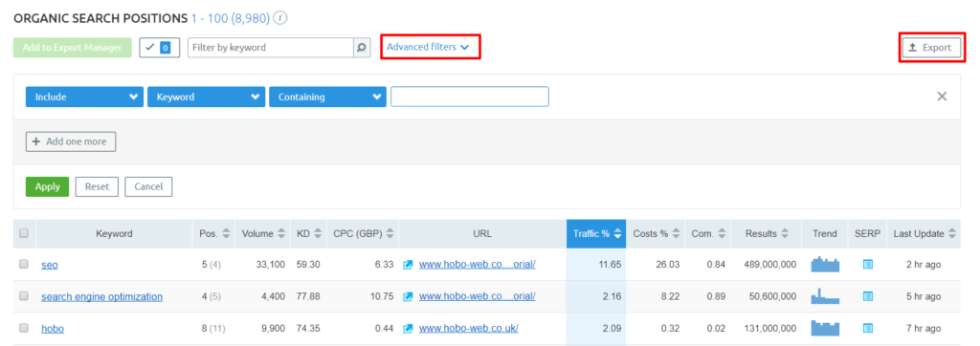Open the Containing condition dropdown
Screen dimensions: 980x346
tap(327, 97)
